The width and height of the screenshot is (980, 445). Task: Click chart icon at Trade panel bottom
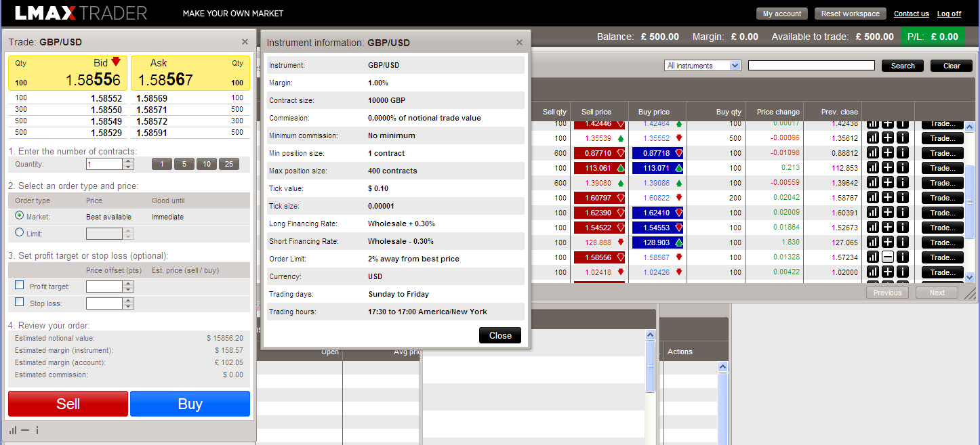pyautogui.click(x=13, y=430)
